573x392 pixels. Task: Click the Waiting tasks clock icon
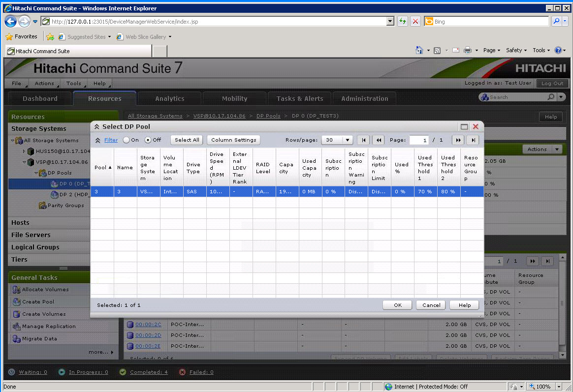click(x=12, y=372)
